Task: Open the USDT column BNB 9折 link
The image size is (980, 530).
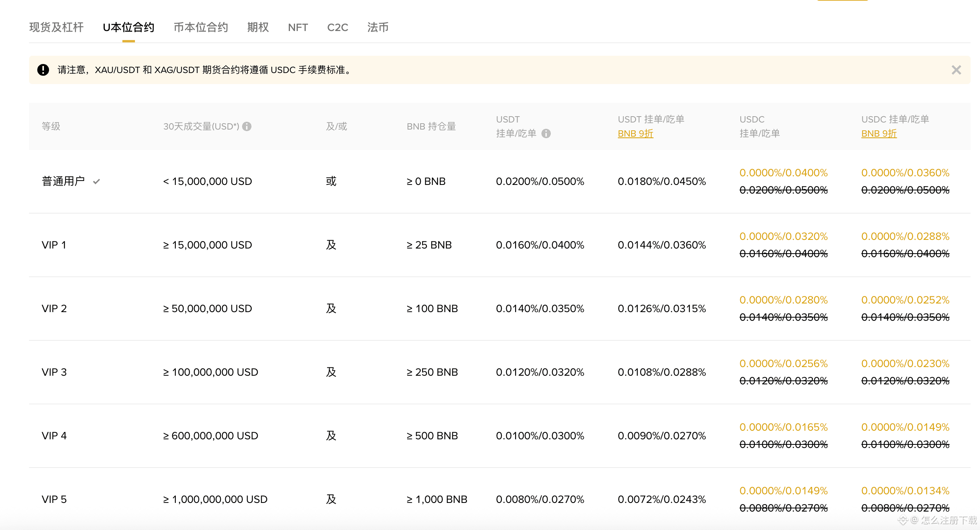Action: click(x=635, y=133)
